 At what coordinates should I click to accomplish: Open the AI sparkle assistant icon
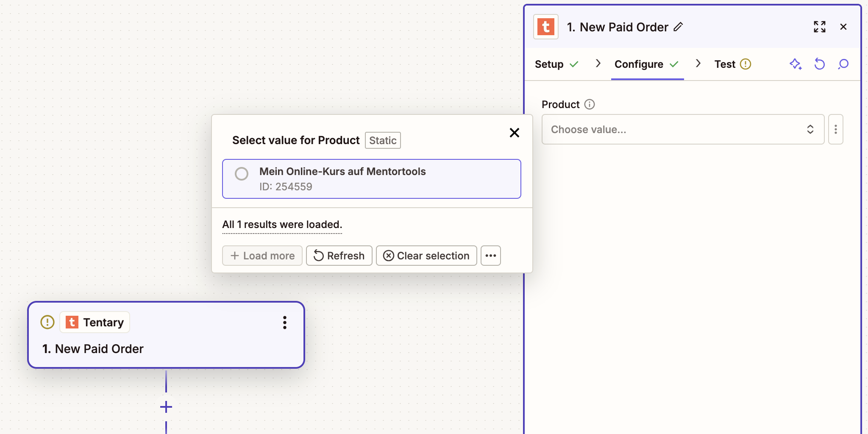click(x=796, y=64)
